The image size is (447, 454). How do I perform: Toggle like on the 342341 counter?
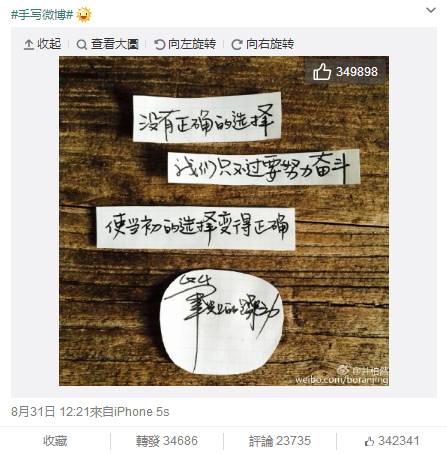(x=392, y=441)
